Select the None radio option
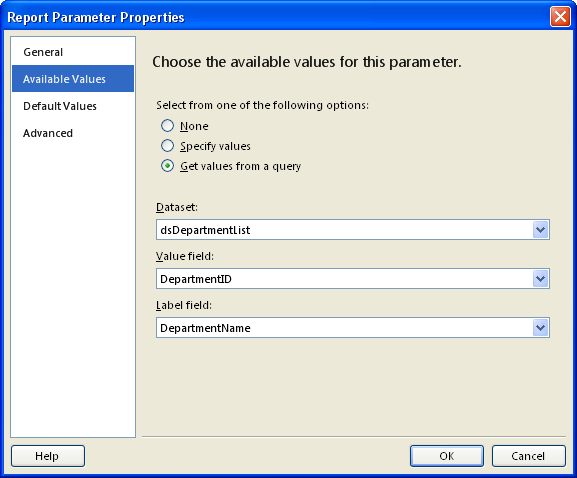577x478 pixels. coord(167,126)
